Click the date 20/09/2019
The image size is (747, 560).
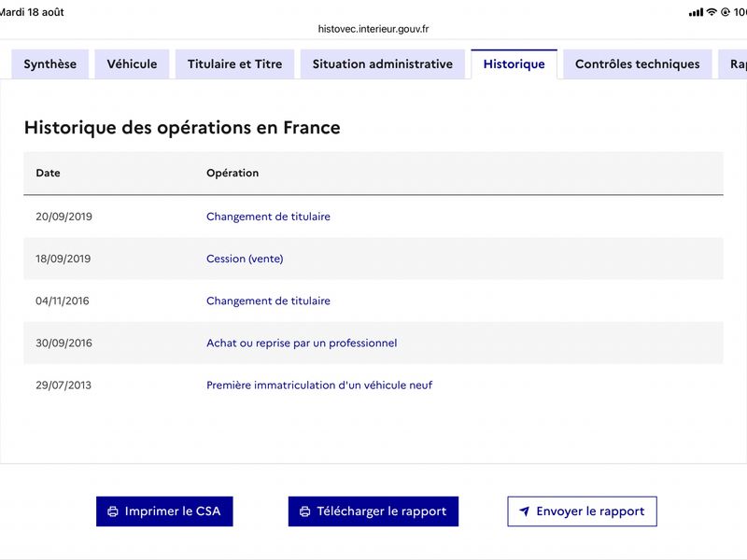click(63, 217)
